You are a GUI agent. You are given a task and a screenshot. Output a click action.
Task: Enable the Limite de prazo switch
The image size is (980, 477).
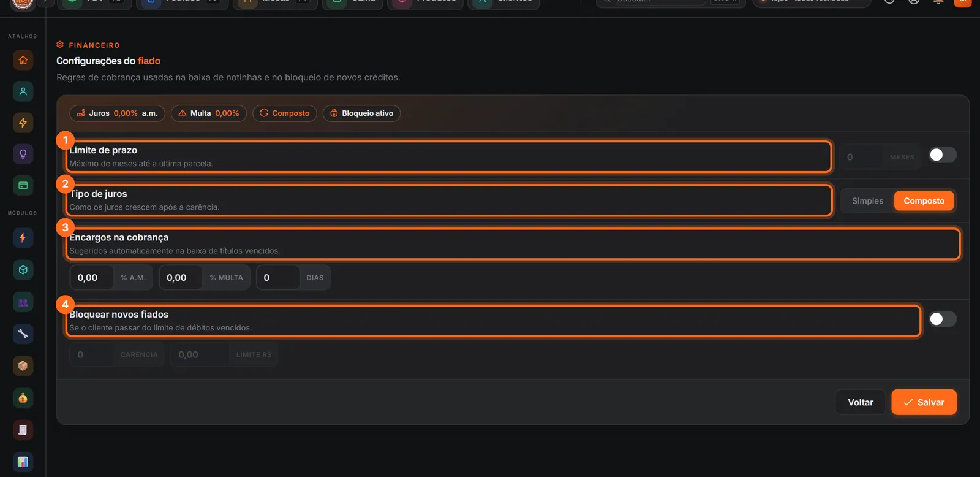pyautogui.click(x=942, y=155)
